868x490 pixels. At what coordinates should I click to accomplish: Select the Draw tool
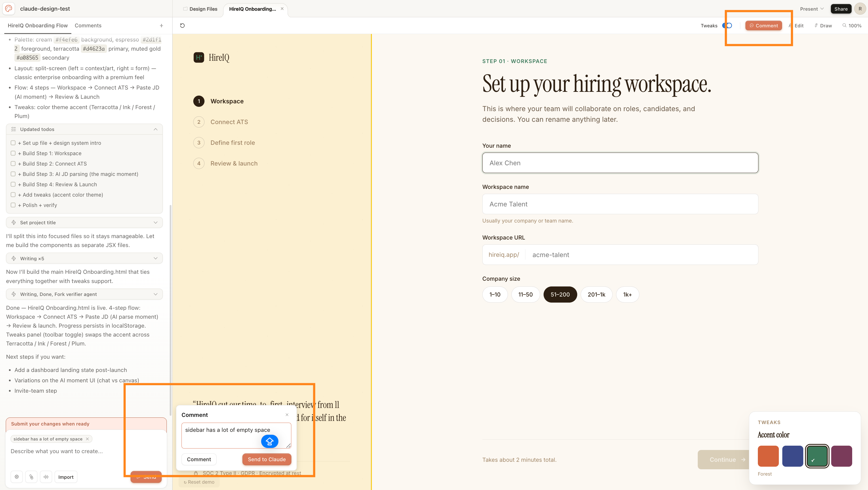coord(823,26)
